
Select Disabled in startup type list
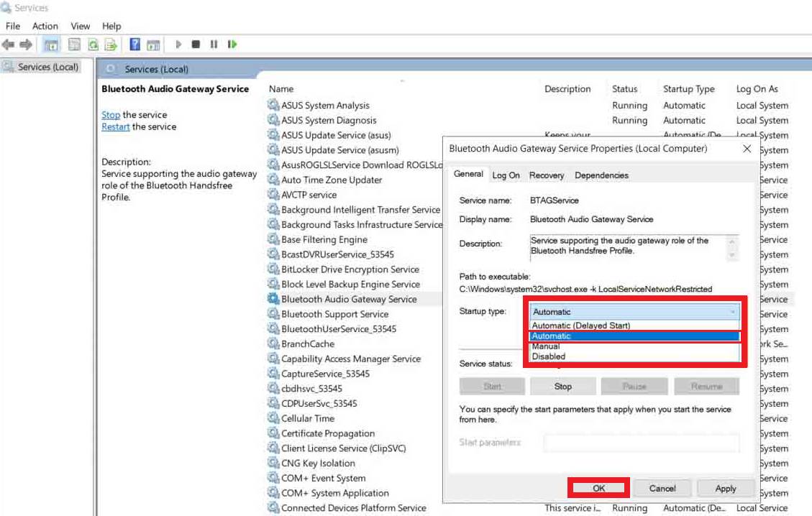click(549, 356)
